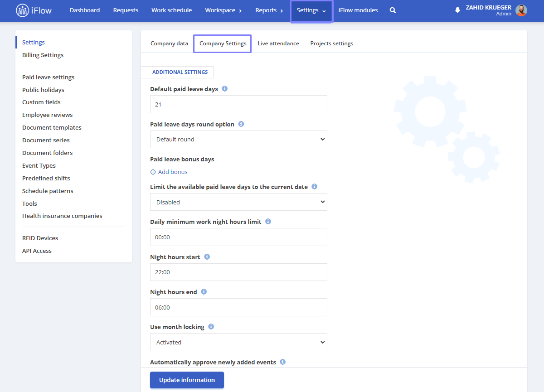Click info icon for Limit available paid leave days
Image resolution: width=544 pixels, height=392 pixels.
(315, 186)
